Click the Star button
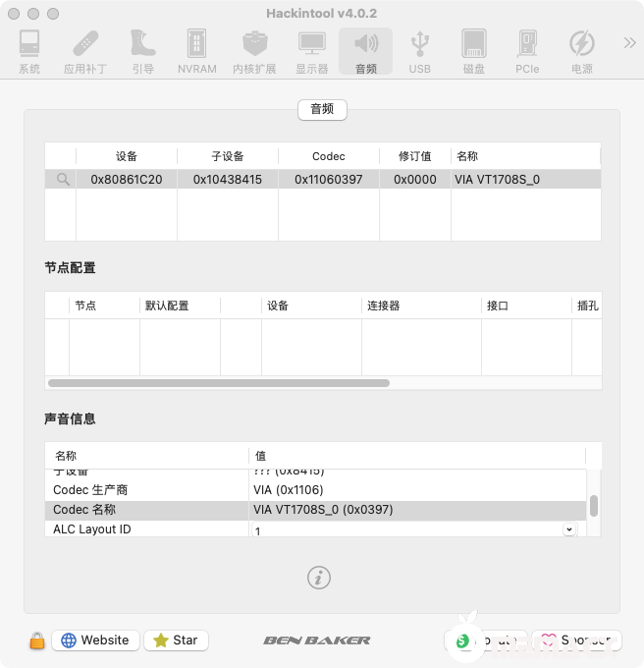The image size is (644, 668). click(x=176, y=640)
